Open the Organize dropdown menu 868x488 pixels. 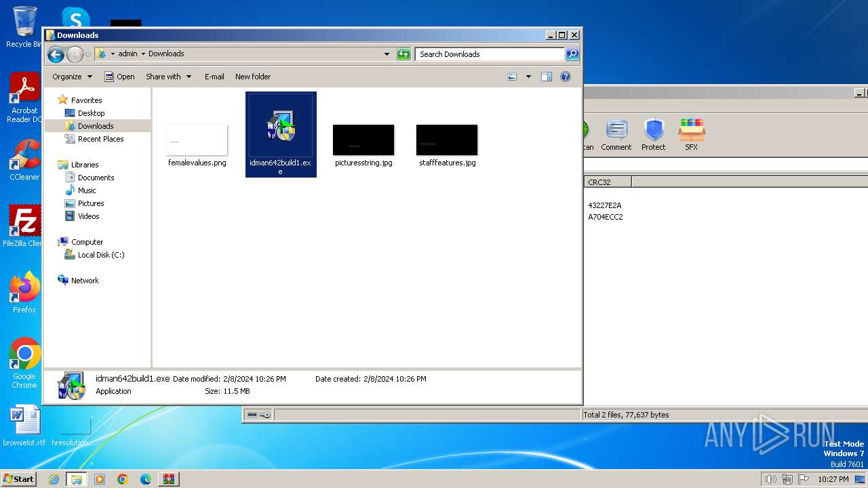tap(72, 77)
